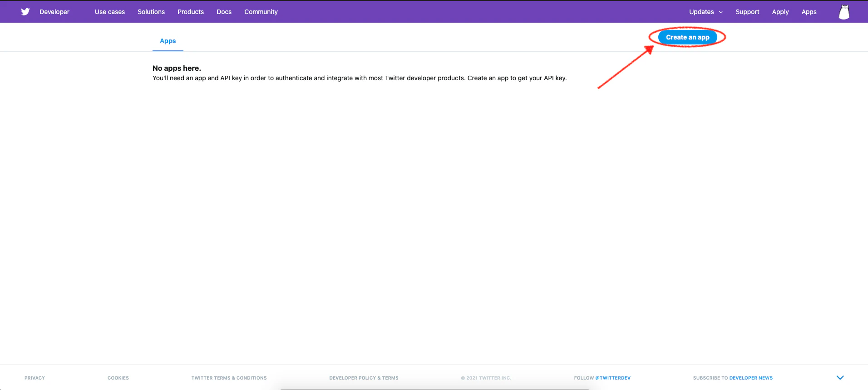
Task: Open the Docs menu
Action: point(224,12)
